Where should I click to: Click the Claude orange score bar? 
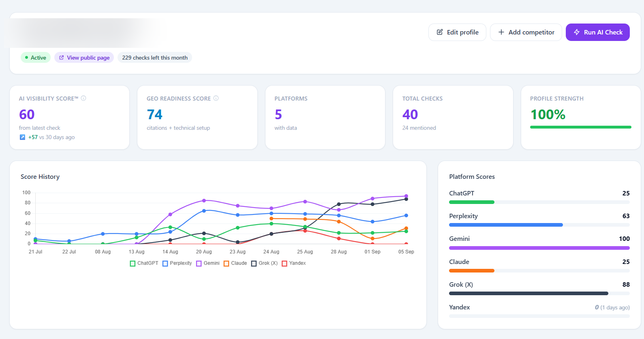coord(472,270)
